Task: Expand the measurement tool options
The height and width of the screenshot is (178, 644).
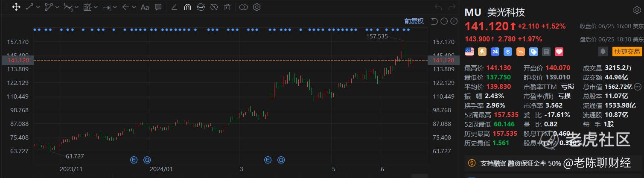Action: click(x=115, y=7)
